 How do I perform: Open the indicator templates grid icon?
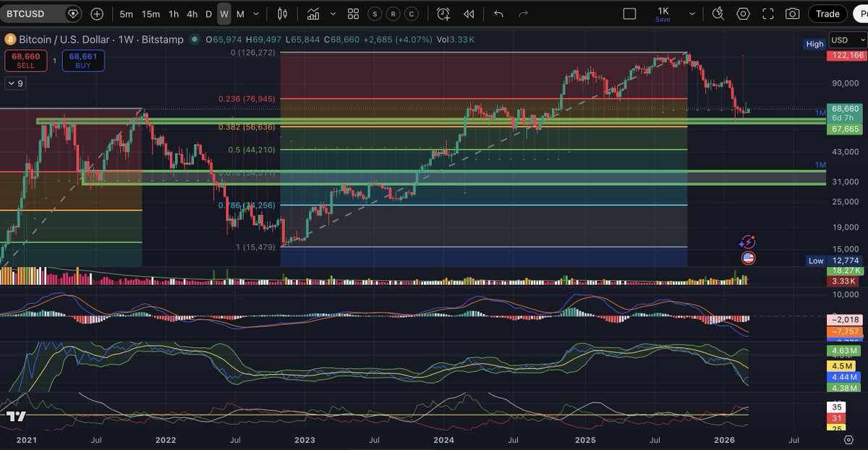[x=353, y=14]
